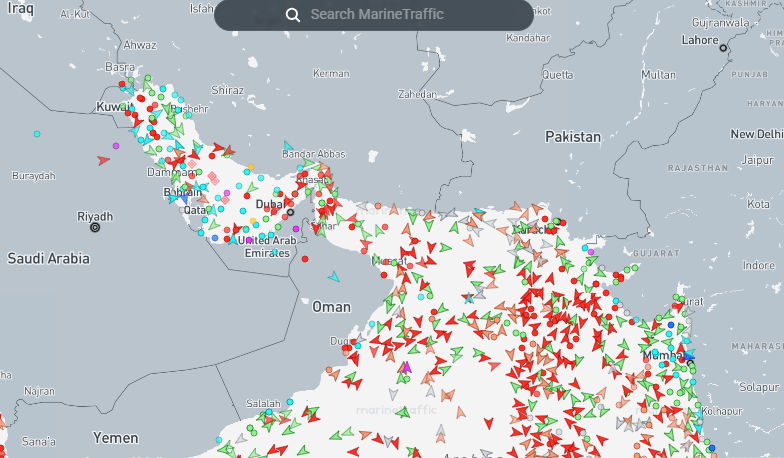Click the search magnifier icon
The height and width of the screenshot is (458, 784).
click(293, 15)
